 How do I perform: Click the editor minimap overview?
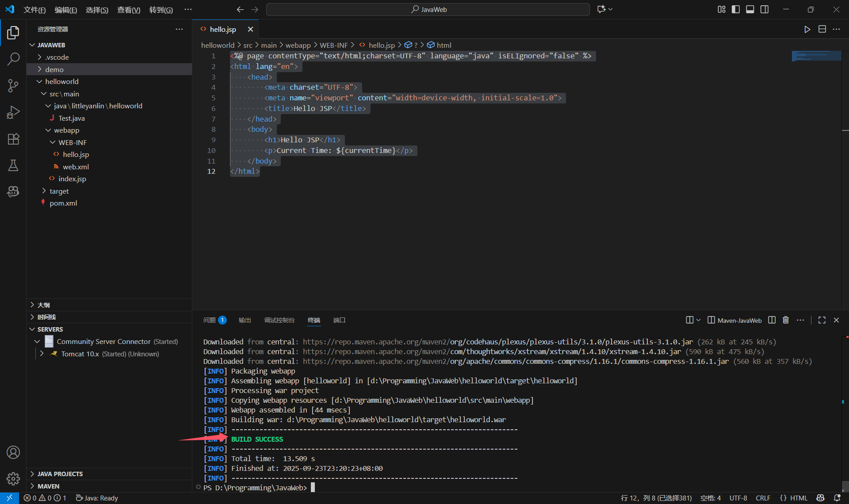[x=816, y=56]
